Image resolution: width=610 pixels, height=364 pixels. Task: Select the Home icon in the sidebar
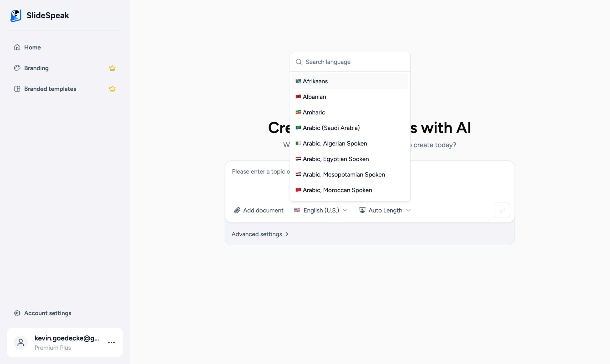[17, 47]
